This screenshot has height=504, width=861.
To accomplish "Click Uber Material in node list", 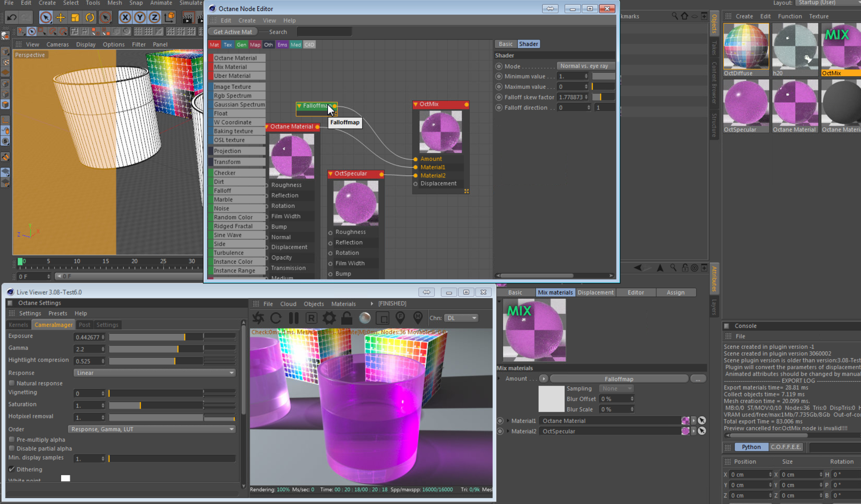I will 232,76.
